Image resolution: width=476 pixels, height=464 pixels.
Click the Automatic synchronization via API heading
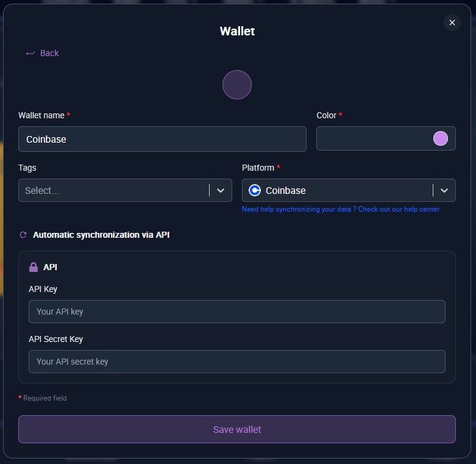click(101, 235)
